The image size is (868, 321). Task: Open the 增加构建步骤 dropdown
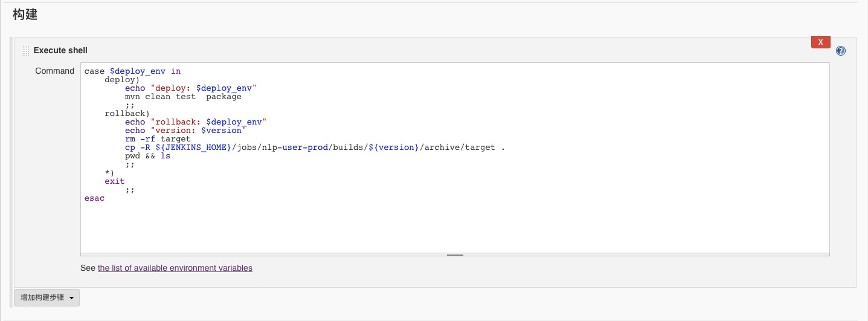pos(47,297)
